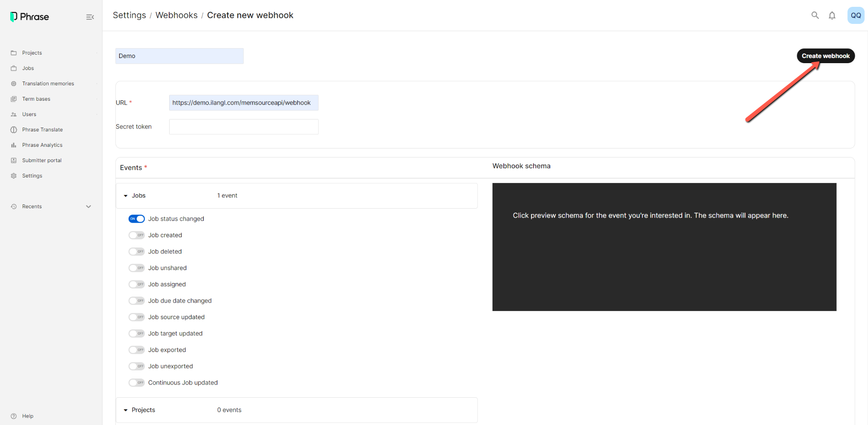
Task: Open notifications bell icon
Action: 832,15
